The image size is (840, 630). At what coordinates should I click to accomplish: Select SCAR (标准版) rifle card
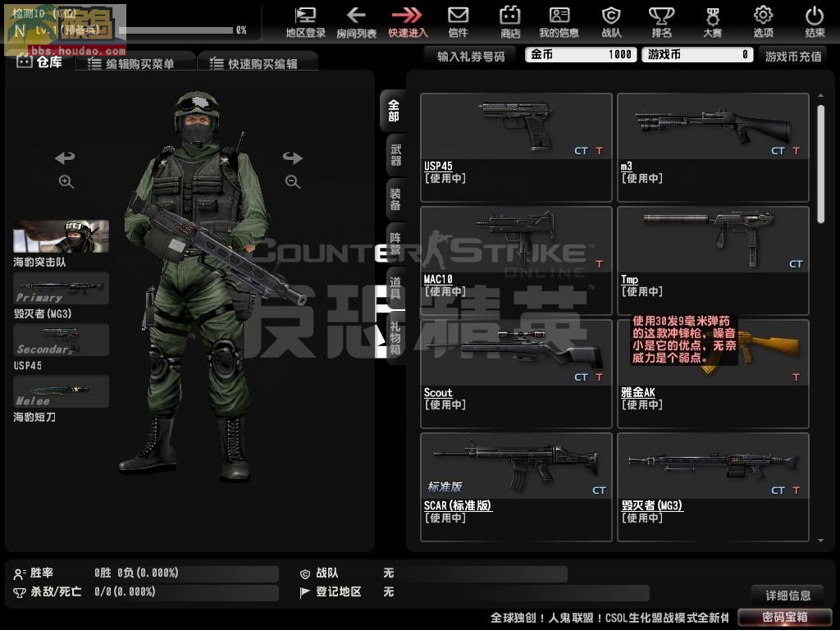pyautogui.click(x=517, y=487)
